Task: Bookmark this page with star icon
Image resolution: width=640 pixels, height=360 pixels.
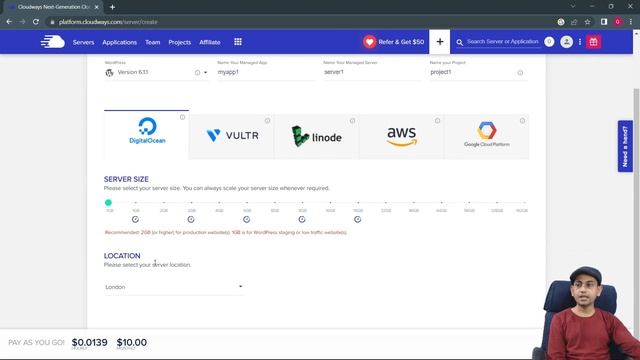Action: click(x=587, y=22)
